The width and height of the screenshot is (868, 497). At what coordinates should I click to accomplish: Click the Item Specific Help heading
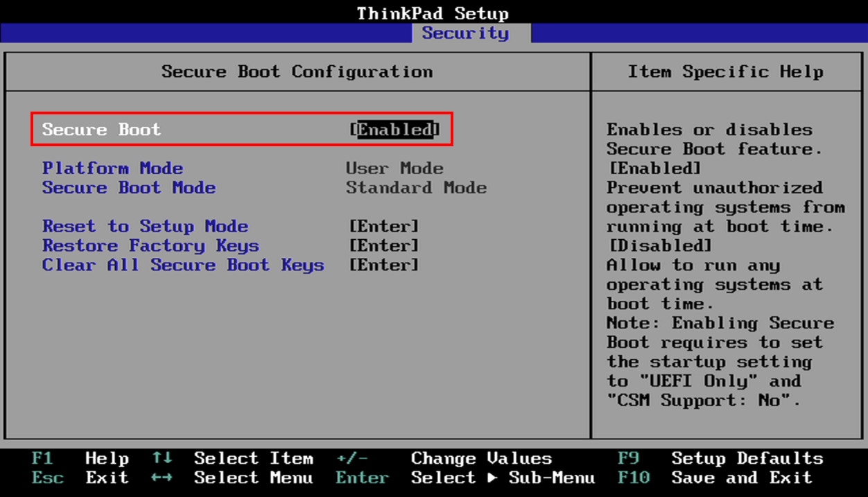click(725, 71)
